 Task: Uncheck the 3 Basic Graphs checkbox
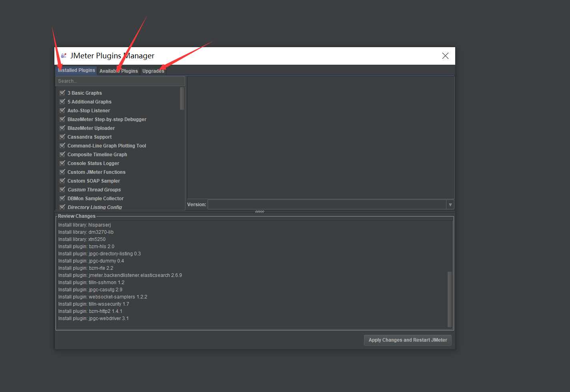point(62,93)
